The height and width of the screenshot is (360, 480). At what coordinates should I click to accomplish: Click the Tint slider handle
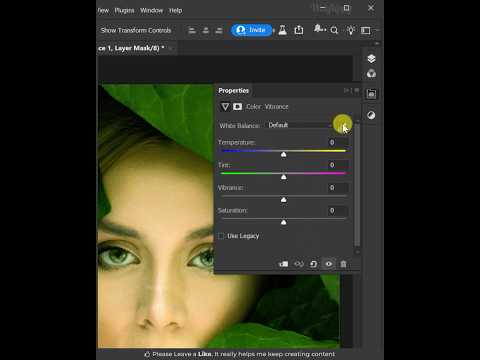pyautogui.click(x=284, y=177)
